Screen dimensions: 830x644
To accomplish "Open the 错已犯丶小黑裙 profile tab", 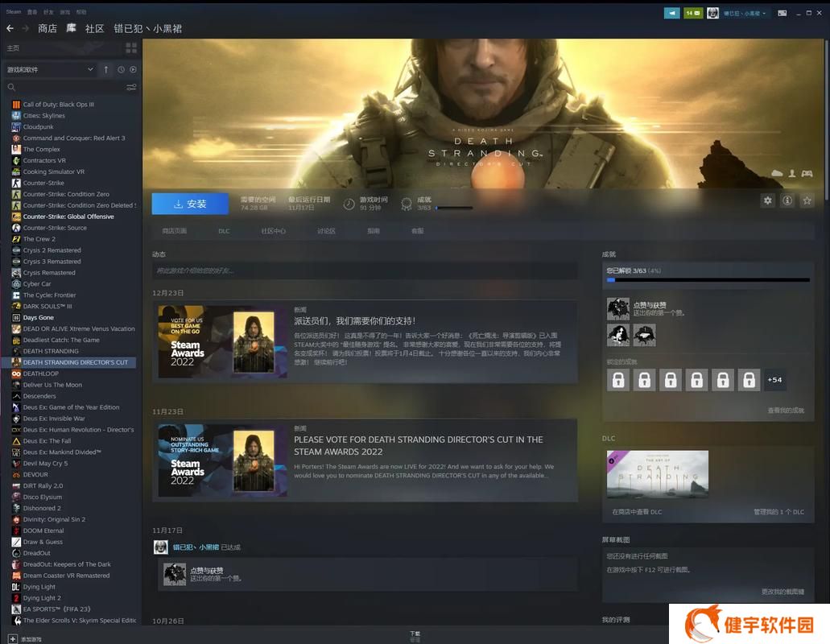I will click(148, 28).
